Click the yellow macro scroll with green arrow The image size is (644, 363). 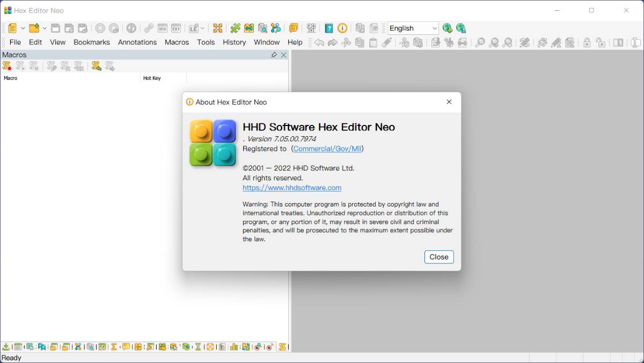(x=97, y=66)
